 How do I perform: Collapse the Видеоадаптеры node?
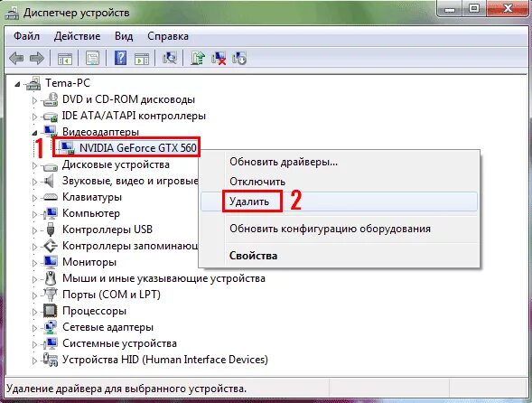pyautogui.click(x=34, y=133)
